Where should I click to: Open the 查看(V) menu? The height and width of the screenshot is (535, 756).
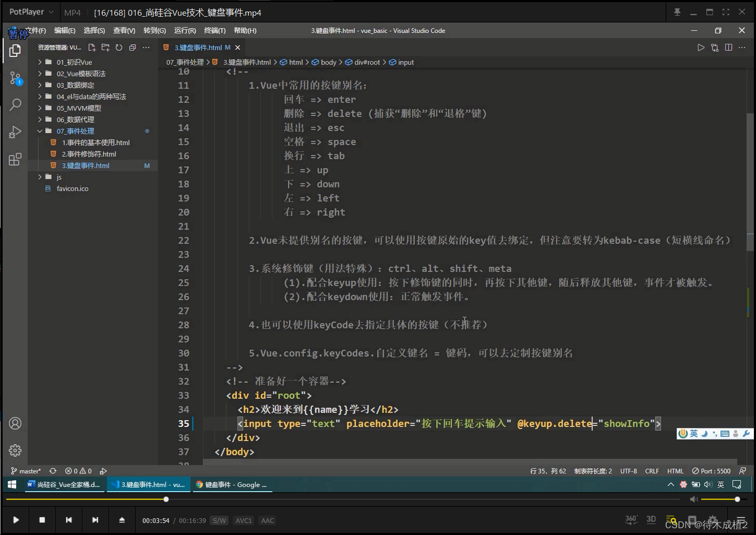pos(124,31)
